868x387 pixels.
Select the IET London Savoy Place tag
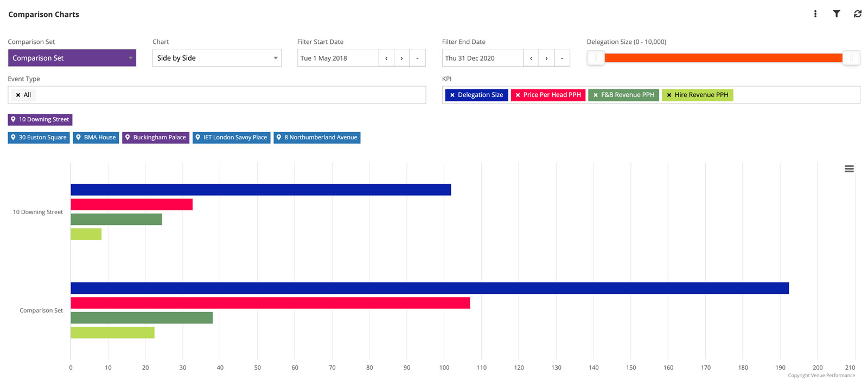[x=231, y=138]
